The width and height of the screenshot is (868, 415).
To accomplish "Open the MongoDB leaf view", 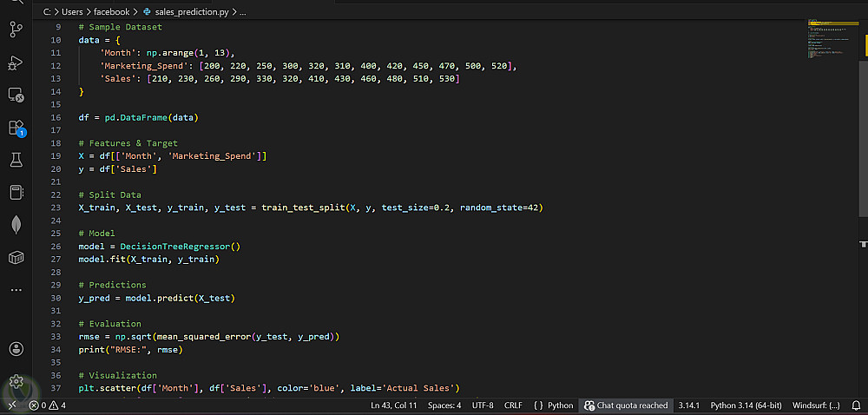I will [x=16, y=225].
